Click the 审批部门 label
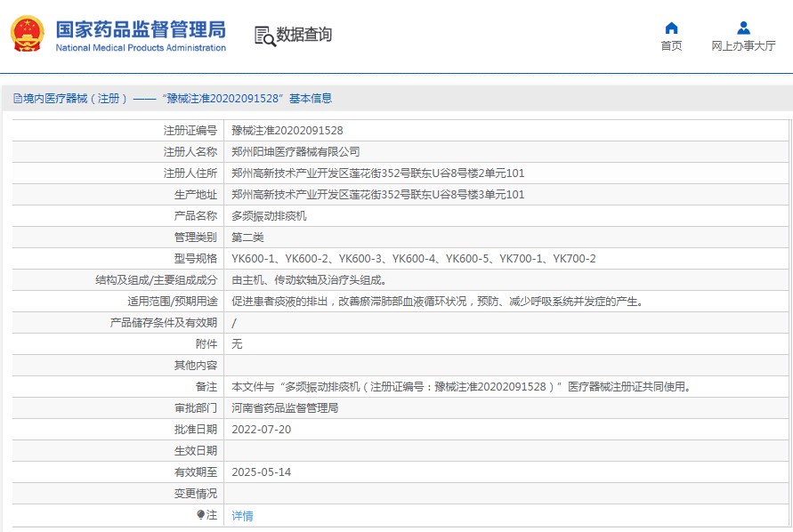Screen dimensions: 793x532 coord(196,408)
